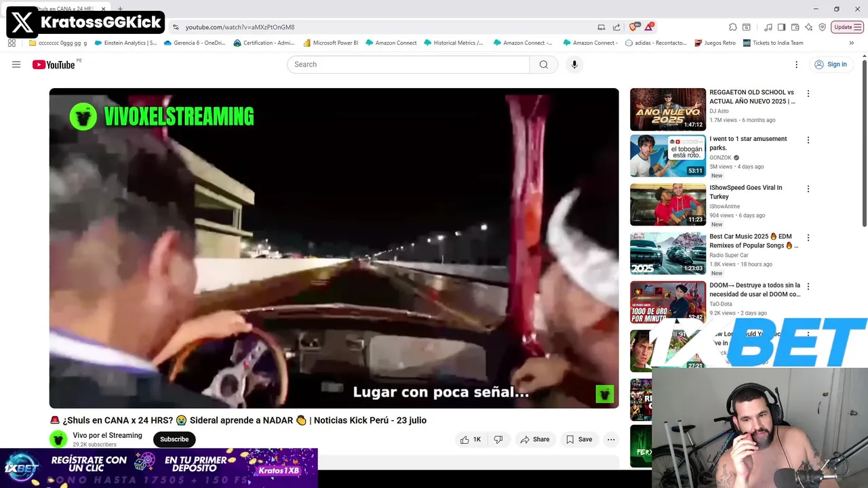Open Vivo por el Streaming channel name
The width and height of the screenshot is (868, 488).
[x=107, y=435]
